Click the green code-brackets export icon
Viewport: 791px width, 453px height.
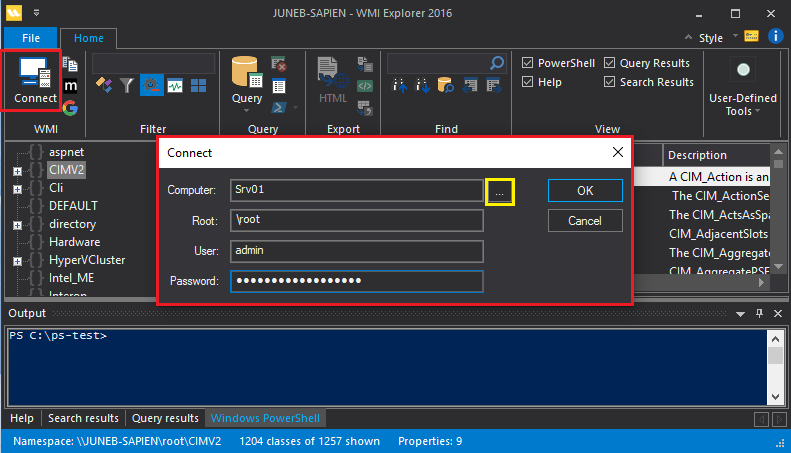(365, 86)
